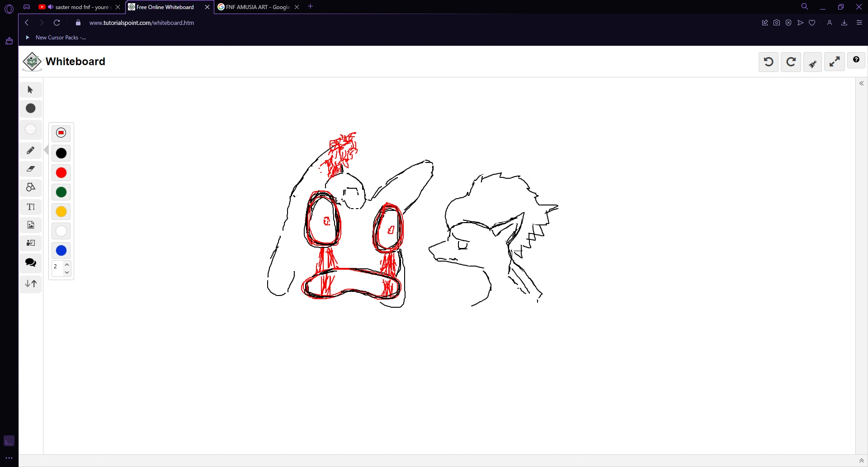This screenshot has width=868, height=467.
Task: Collapse the right side panel chevron
Action: click(862, 83)
